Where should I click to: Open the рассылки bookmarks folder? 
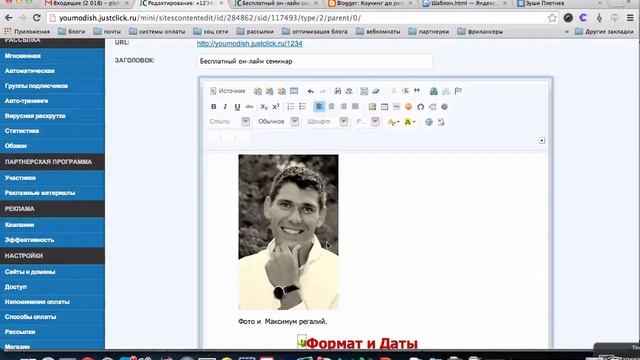(x=255, y=31)
